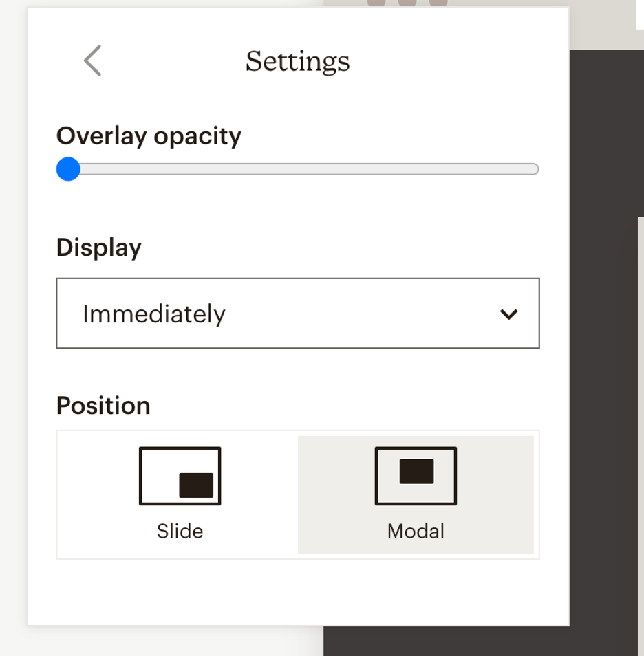Click empty panel space below Position options
The width and height of the screenshot is (644, 656).
(297, 591)
